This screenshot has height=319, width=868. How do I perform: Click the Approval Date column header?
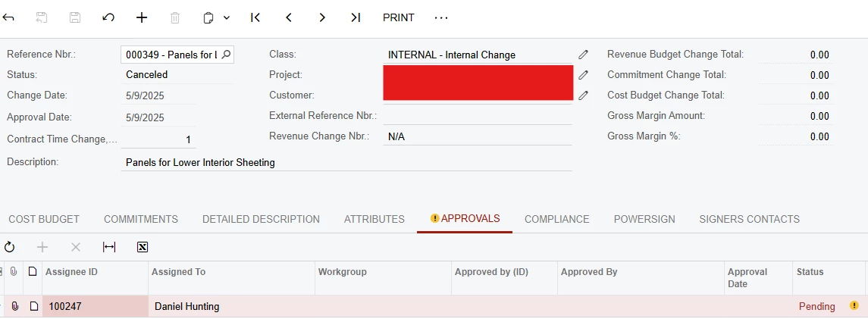point(758,278)
